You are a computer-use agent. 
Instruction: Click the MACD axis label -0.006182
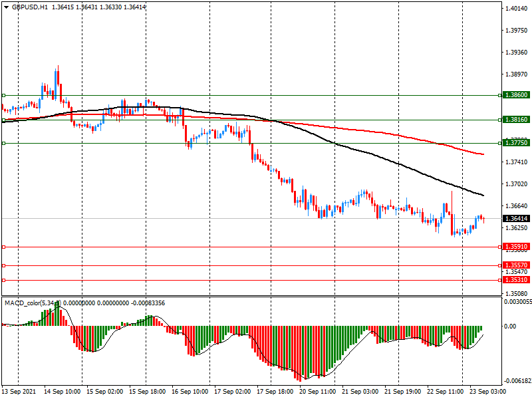coord(518,381)
